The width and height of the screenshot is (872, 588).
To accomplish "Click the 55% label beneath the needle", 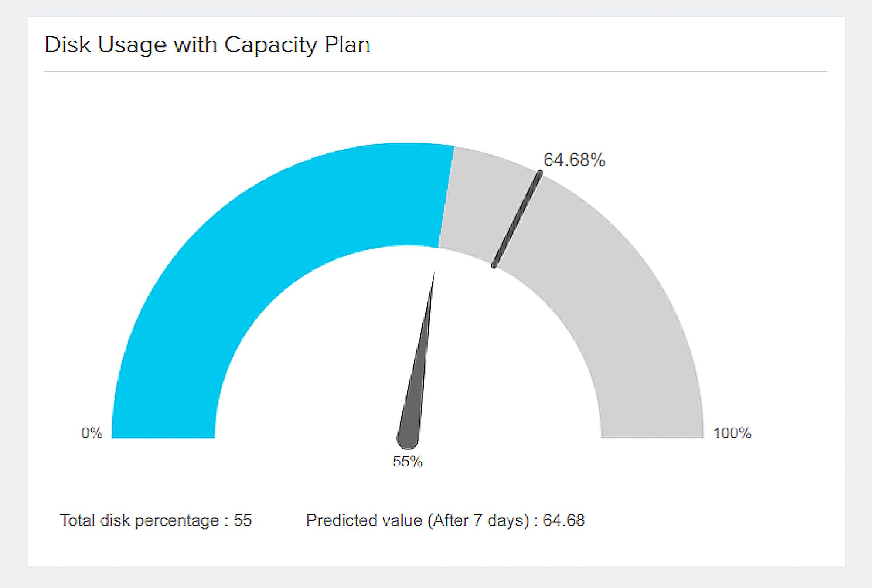I will coord(408,461).
